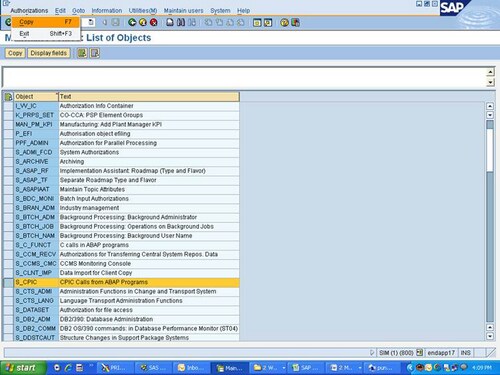Open the Help menu

243,11
